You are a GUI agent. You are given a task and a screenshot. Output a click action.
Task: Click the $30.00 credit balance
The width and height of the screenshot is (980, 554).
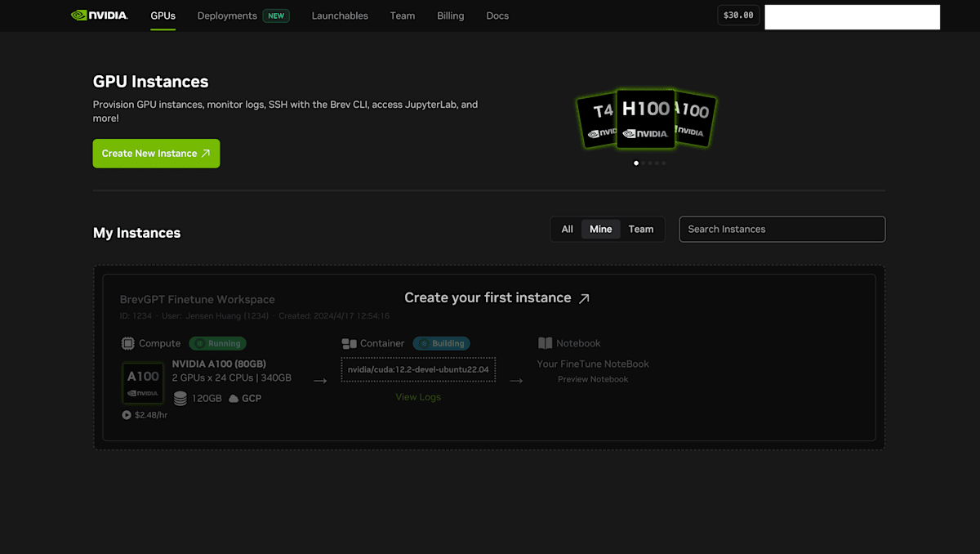738,16
